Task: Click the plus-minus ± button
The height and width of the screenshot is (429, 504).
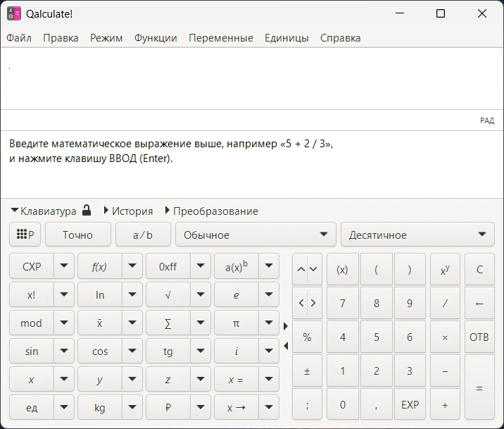Action: [x=307, y=371]
